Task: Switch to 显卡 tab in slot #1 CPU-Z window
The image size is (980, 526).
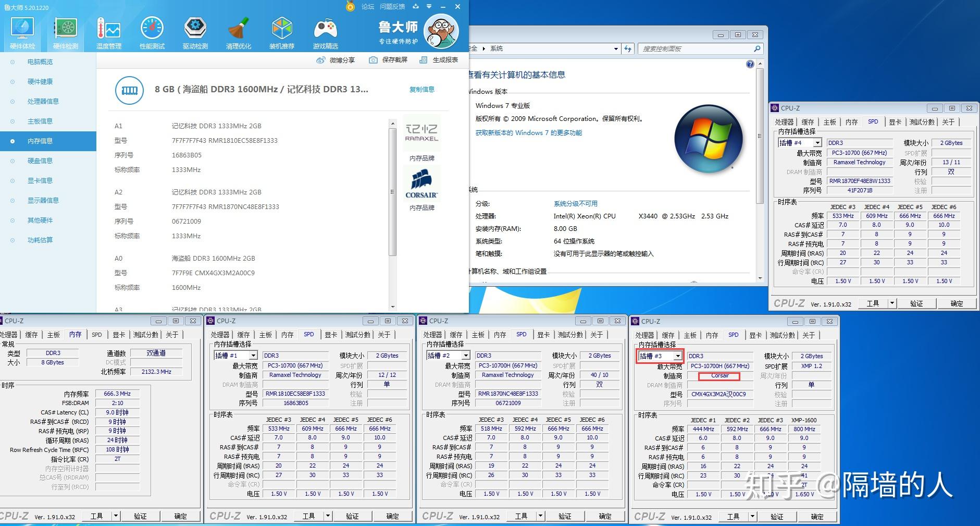Action: [331, 335]
